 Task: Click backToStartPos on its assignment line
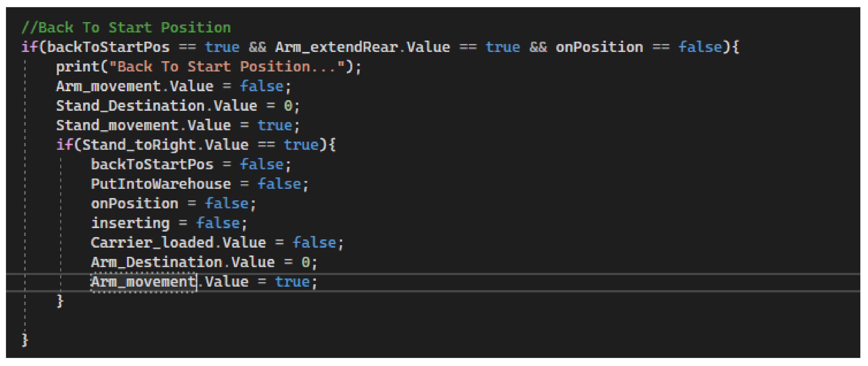click(x=152, y=164)
